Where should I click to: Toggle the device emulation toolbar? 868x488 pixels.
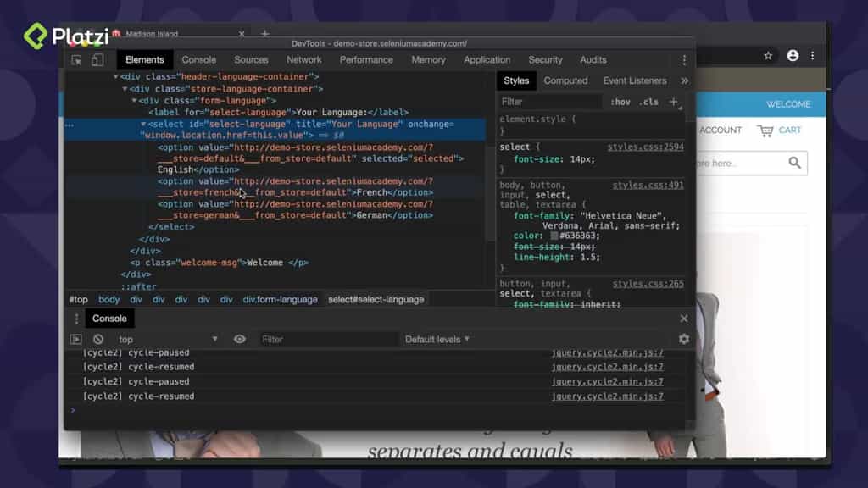coord(95,59)
